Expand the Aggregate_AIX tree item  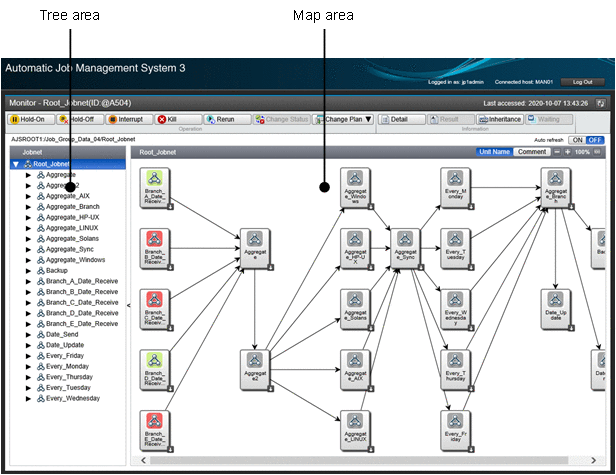pyautogui.click(x=28, y=196)
